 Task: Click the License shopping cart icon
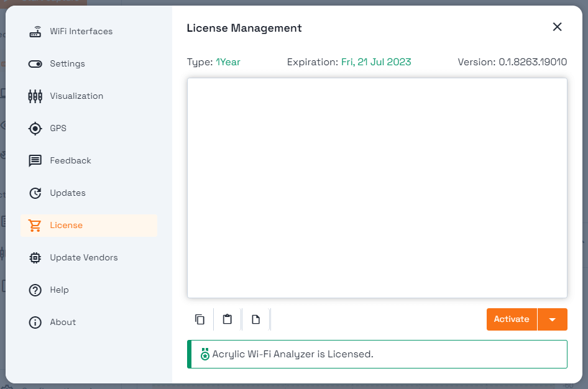point(35,226)
